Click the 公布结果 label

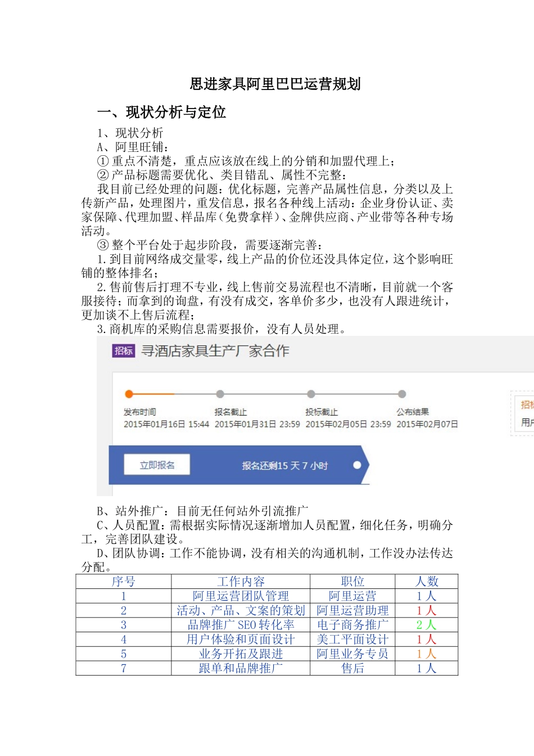point(413,412)
